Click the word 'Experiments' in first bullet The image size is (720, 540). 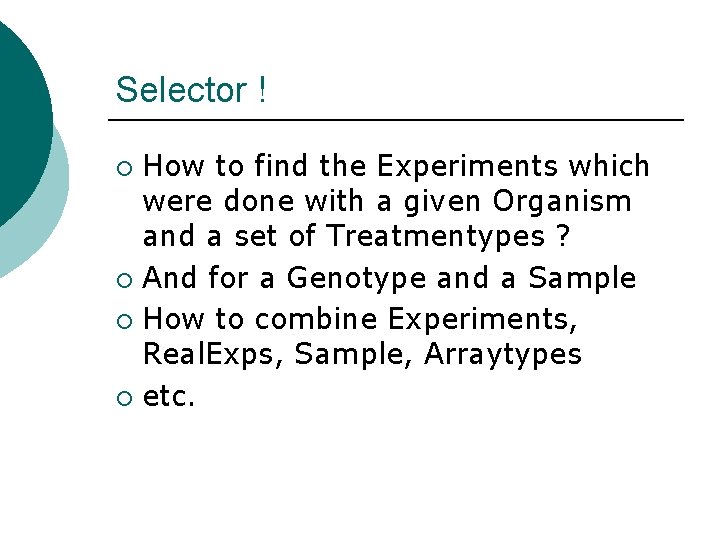click(x=467, y=166)
